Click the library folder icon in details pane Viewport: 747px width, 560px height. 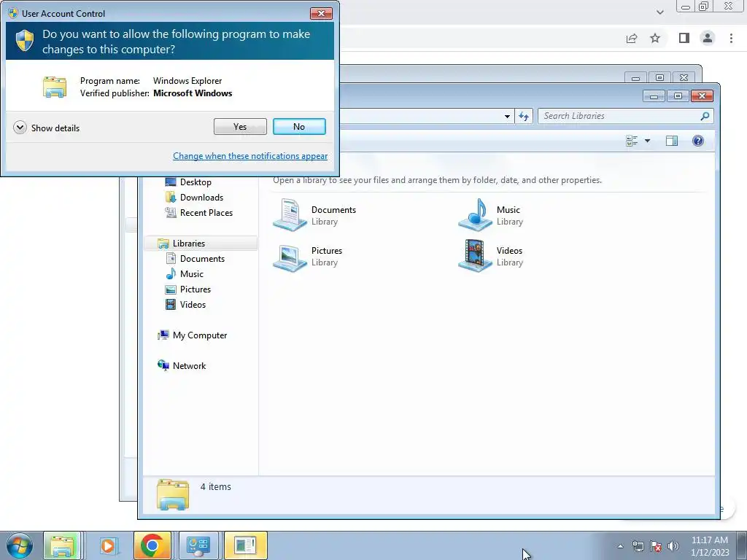point(172,495)
